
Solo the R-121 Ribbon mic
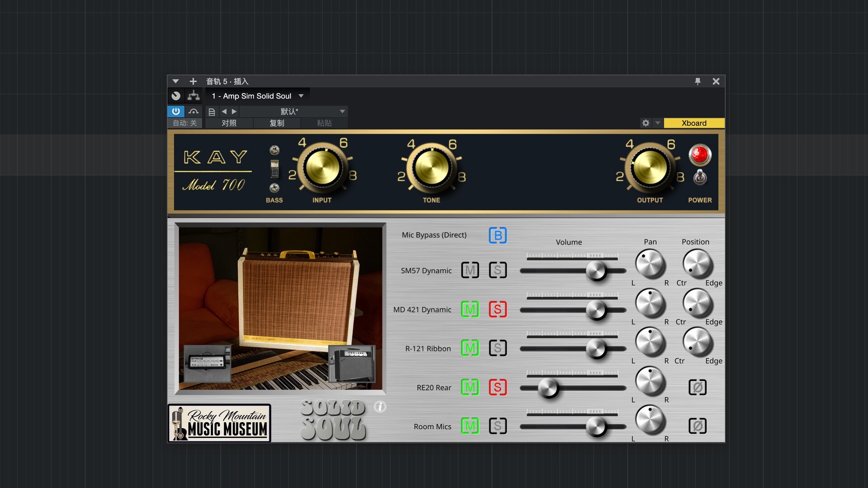[x=497, y=348]
